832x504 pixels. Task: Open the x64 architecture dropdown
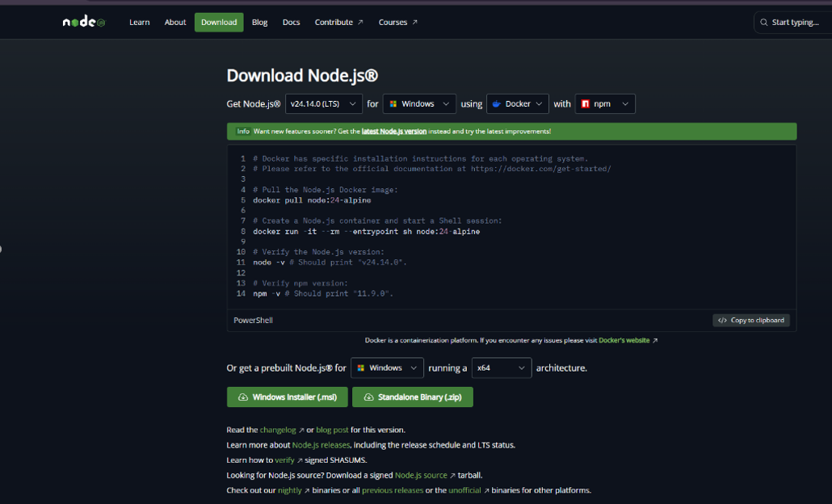[501, 368]
